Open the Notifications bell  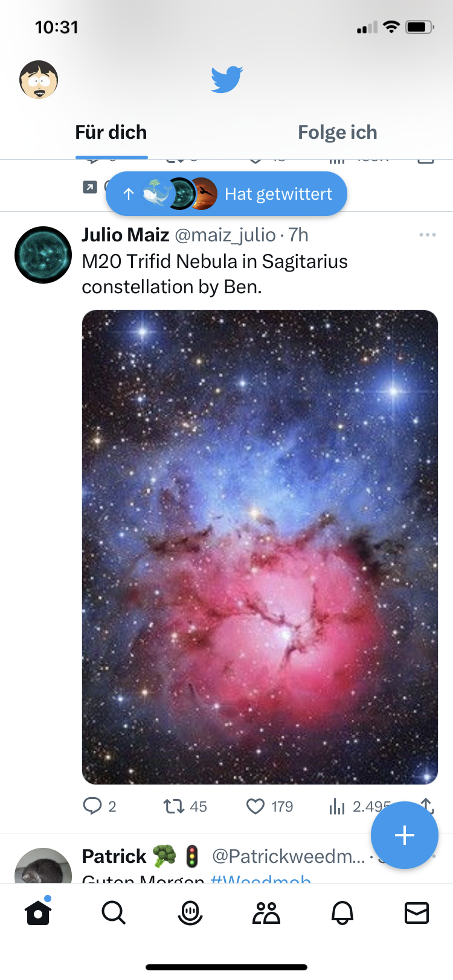pyautogui.click(x=342, y=913)
